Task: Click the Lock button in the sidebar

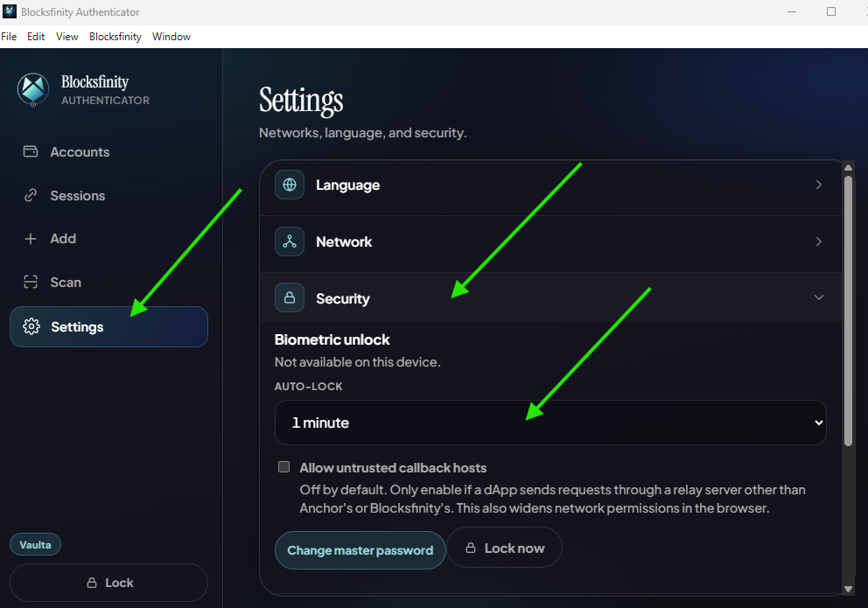Action: pos(108,583)
